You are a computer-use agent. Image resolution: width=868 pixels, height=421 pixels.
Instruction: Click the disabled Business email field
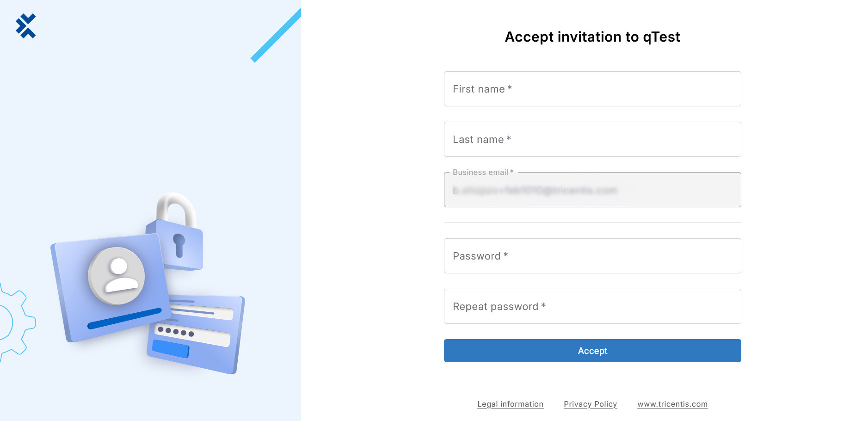tap(592, 190)
